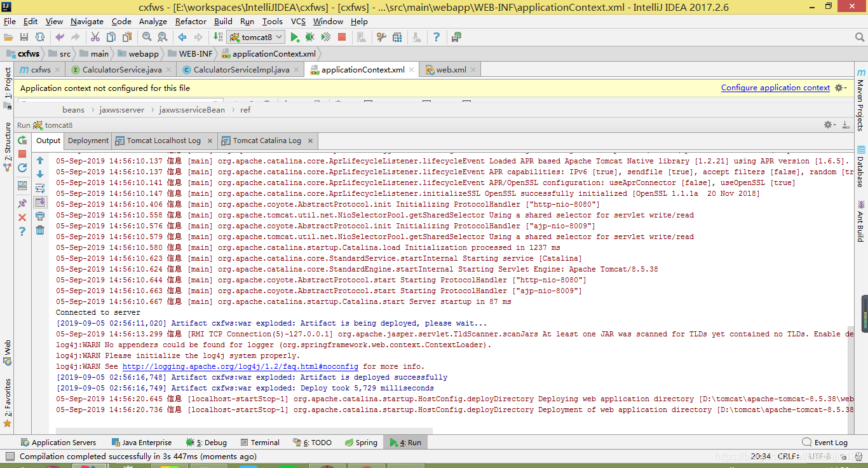This screenshot has width=868, height=468.
Task: Stop the process with the toolbar red square
Action: pos(342,38)
